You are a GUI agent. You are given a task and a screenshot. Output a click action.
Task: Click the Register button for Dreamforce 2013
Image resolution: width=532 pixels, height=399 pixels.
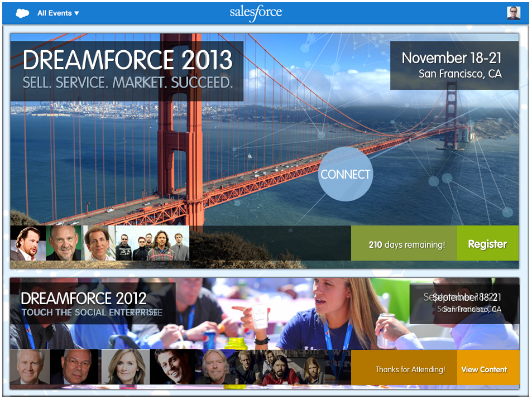(x=487, y=243)
